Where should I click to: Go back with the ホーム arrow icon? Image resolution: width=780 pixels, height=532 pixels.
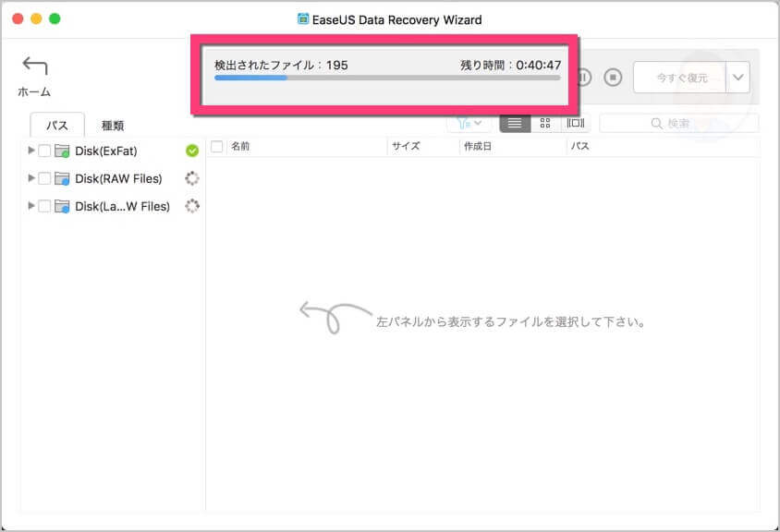pyautogui.click(x=35, y=66)
